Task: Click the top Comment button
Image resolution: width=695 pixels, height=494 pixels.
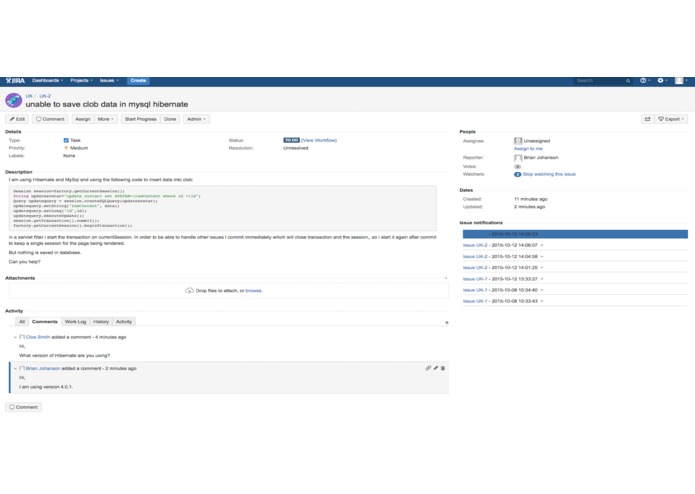Action: 50,119
